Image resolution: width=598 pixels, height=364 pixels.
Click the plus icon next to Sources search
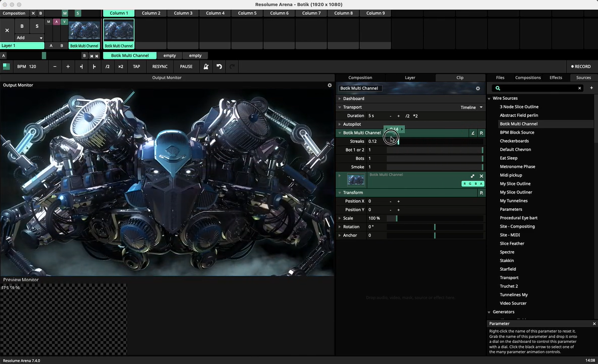(x=591, y=88)
